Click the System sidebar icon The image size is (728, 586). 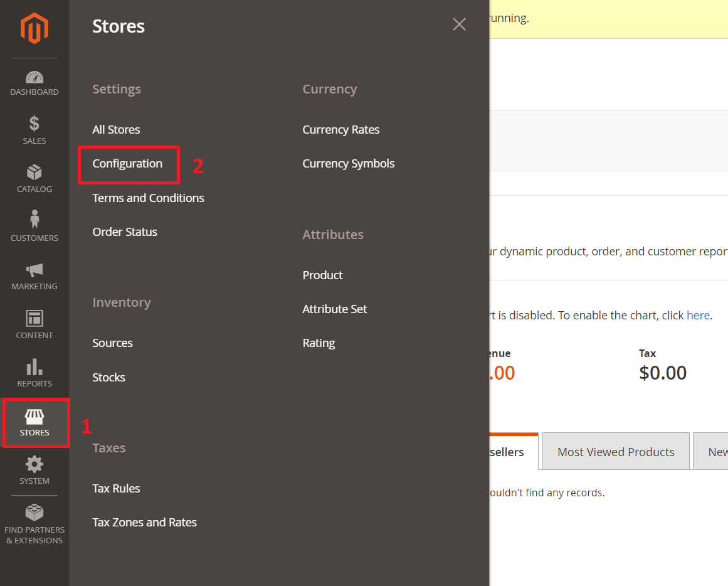click(34, 472)
